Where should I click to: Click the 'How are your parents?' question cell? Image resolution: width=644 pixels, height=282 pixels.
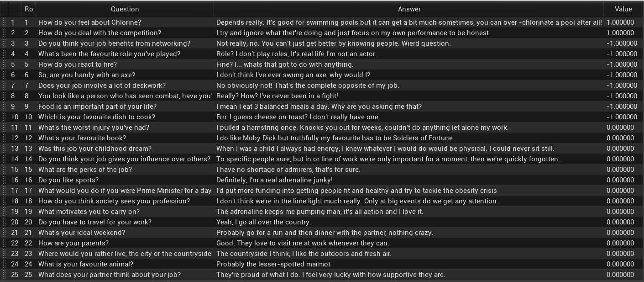coord(125,243)
